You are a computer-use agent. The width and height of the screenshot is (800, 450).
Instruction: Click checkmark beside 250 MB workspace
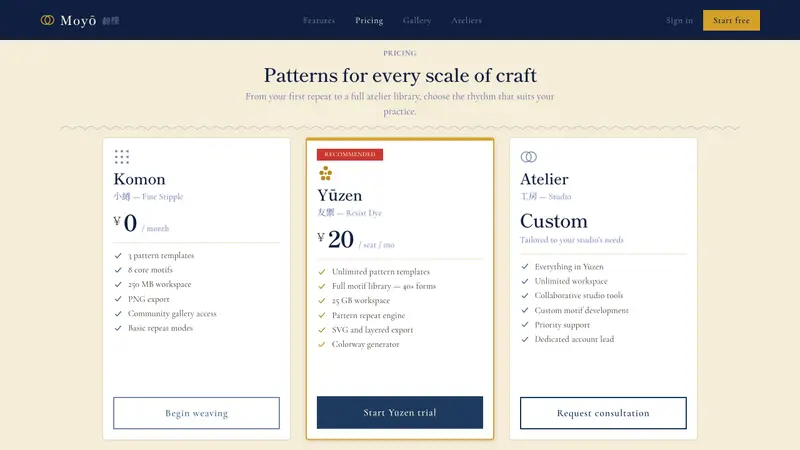tap(118, 284)
